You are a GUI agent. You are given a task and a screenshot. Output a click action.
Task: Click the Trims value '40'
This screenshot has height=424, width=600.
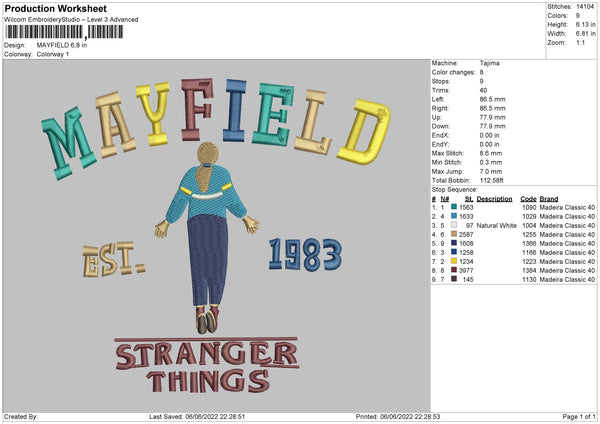(483, 90)
